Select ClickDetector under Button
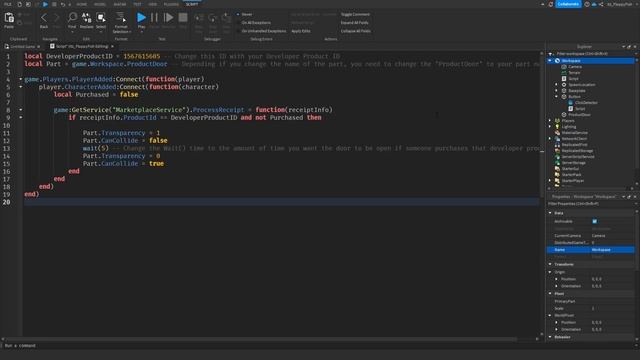 [586, 103]
